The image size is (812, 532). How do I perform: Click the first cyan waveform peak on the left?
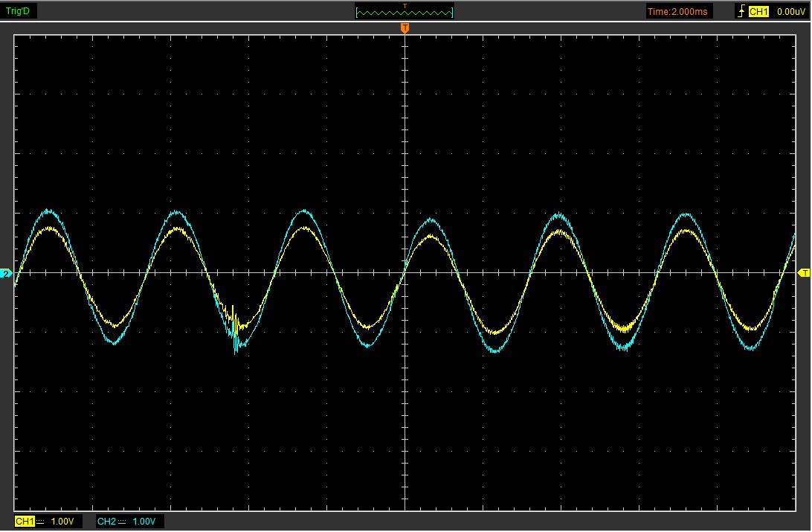pyautogui.click(x=48, y=211)
